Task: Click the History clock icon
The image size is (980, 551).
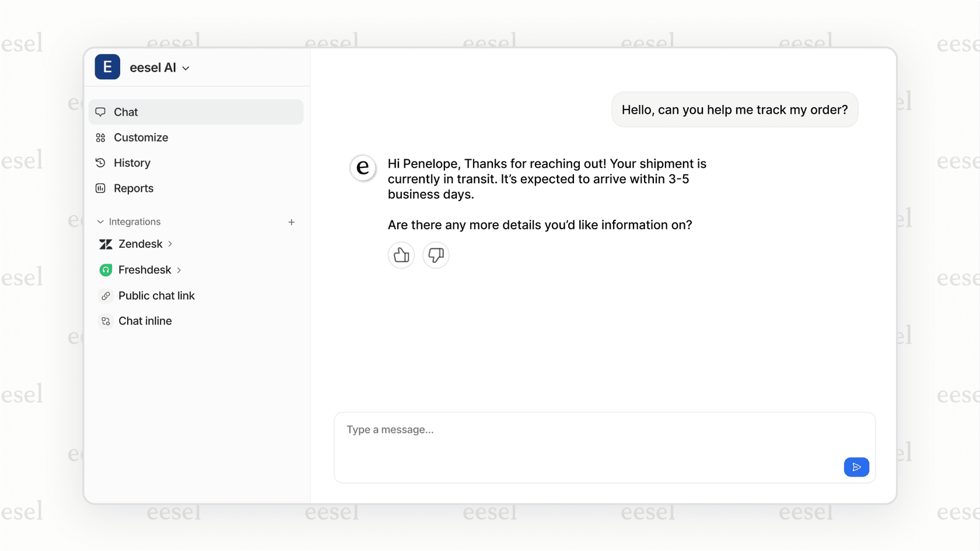Action: [100, 163]
